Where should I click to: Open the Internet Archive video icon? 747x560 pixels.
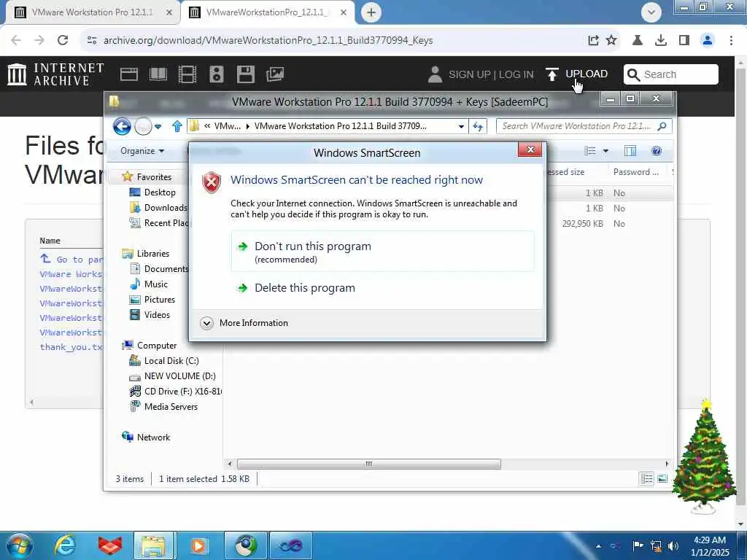point(187,74)
